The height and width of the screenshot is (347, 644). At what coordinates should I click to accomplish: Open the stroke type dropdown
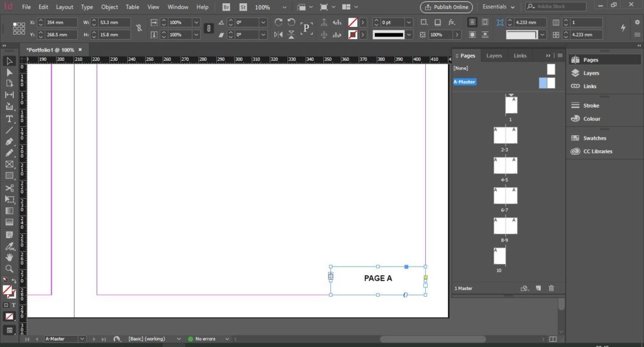(x=409, y=35)
